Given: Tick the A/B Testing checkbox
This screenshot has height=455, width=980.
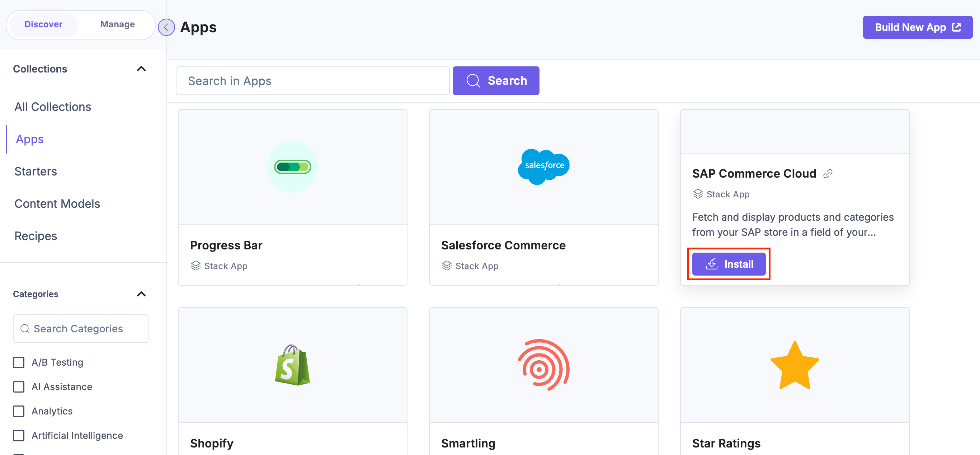Looking at the screenshot, I should coord(19,362).
